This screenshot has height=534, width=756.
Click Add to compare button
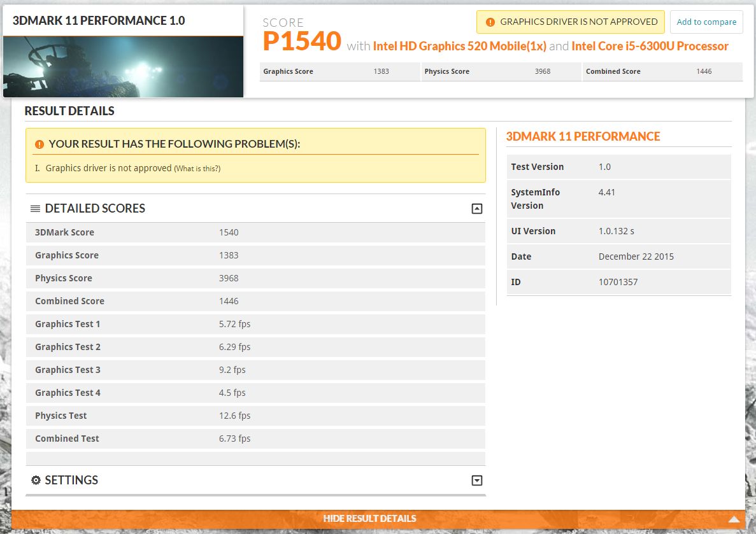click(x=706, y=22)
